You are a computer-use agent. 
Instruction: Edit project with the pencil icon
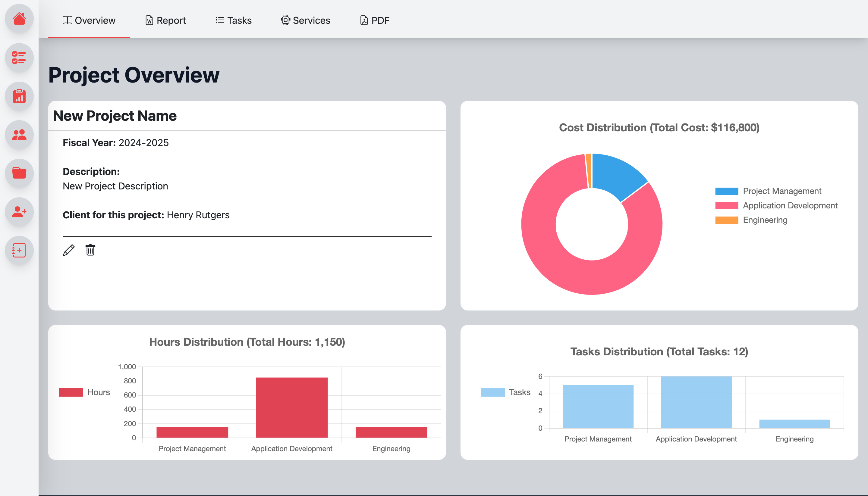(68, 250)
